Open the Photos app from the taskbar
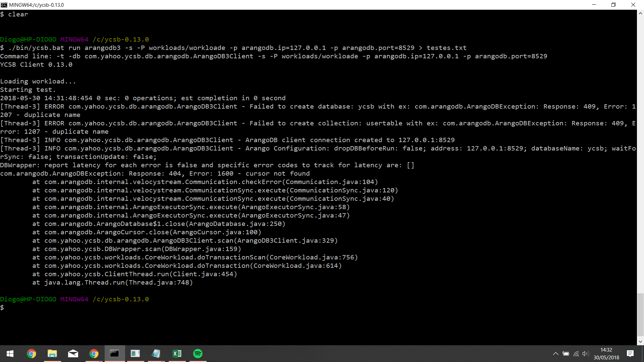Image resolution: width=644 pixels, height=362 pixels. tap(135, 354)
